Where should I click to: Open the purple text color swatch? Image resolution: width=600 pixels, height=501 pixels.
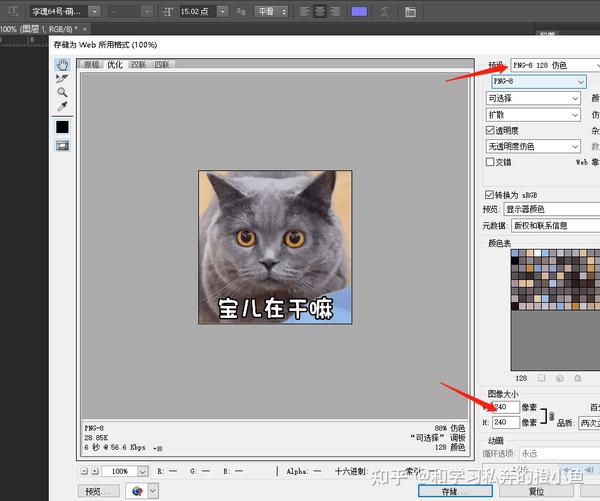click(x=359, y=11)
